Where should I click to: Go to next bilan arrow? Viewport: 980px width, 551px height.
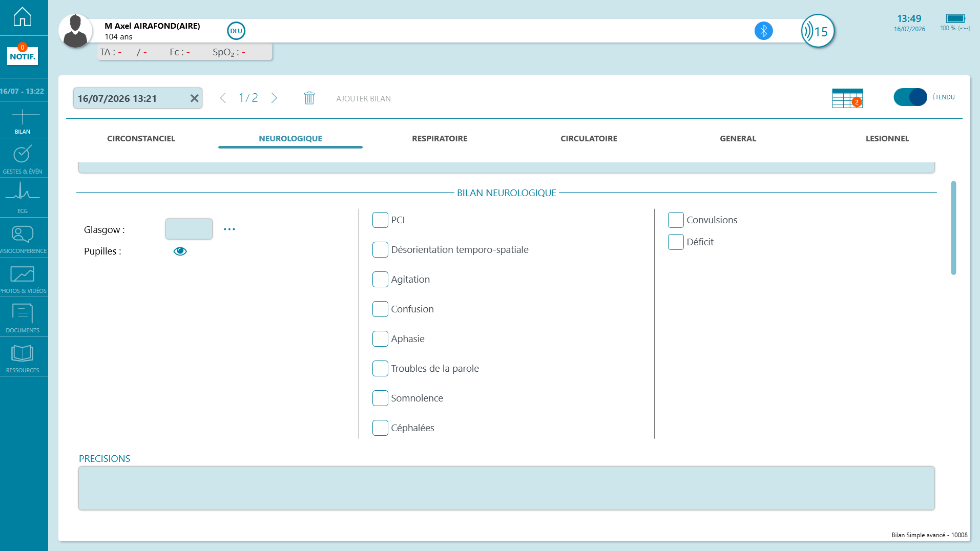coord(274,98)
